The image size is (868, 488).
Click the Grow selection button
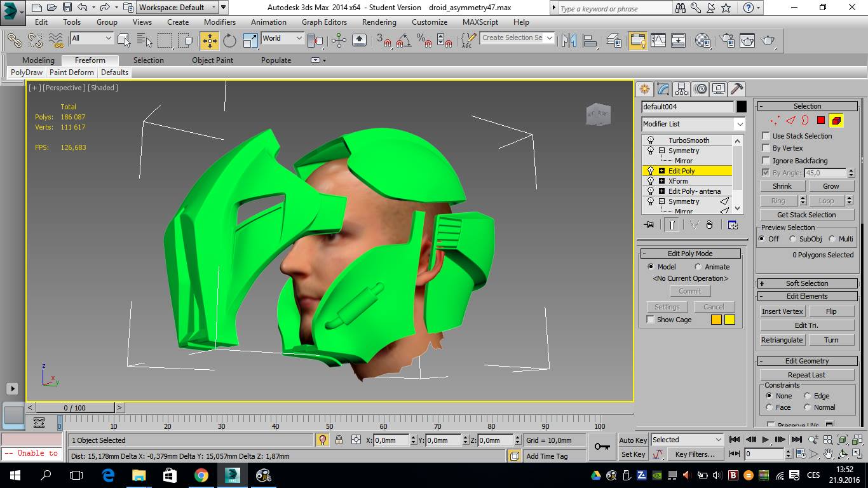(831, 186)
